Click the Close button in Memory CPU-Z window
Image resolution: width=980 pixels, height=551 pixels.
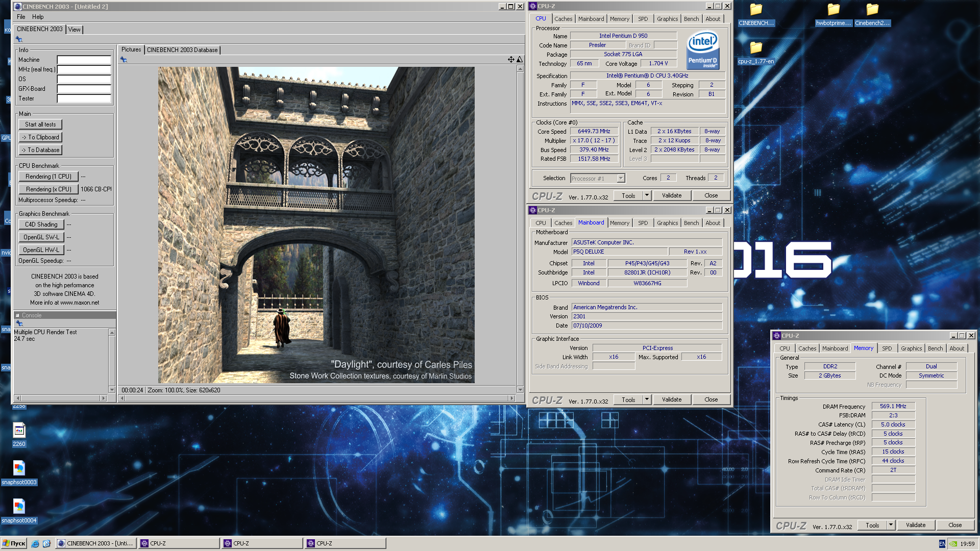[x=955, y=525]
